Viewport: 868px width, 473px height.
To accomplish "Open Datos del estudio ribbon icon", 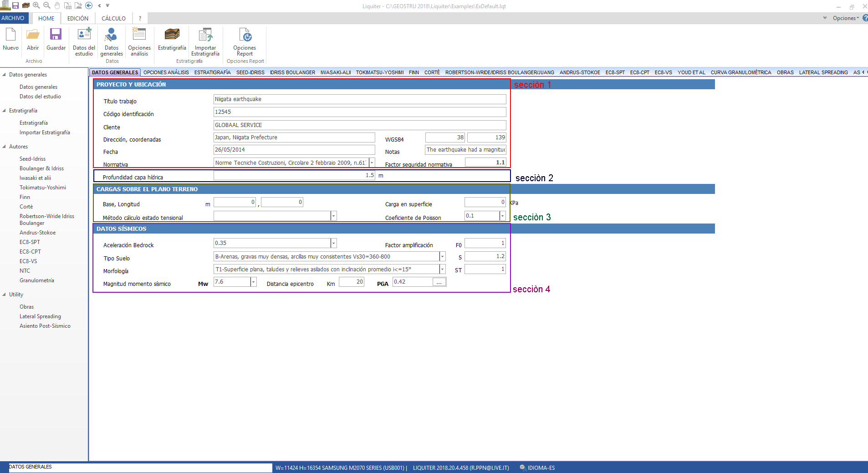I will tap(84, 42).
